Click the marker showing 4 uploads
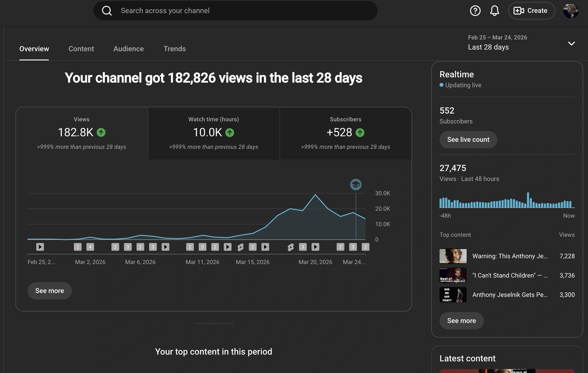This screenshot has height=373, width=588. pyautogui.click(x=90, y=247)
